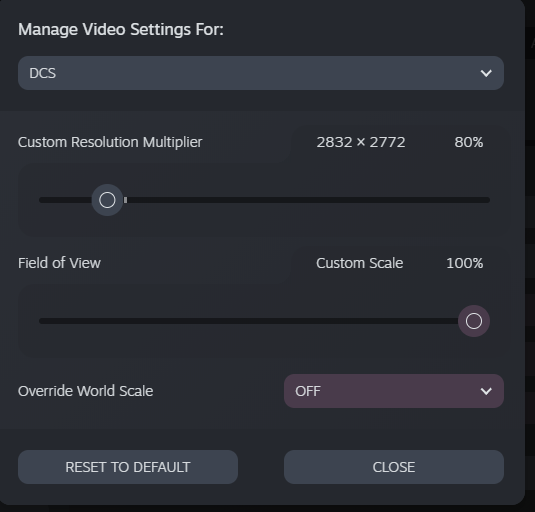Click the Override World Scale label
Viewport: 535px width, 512px height.
[x=86, y=391]
